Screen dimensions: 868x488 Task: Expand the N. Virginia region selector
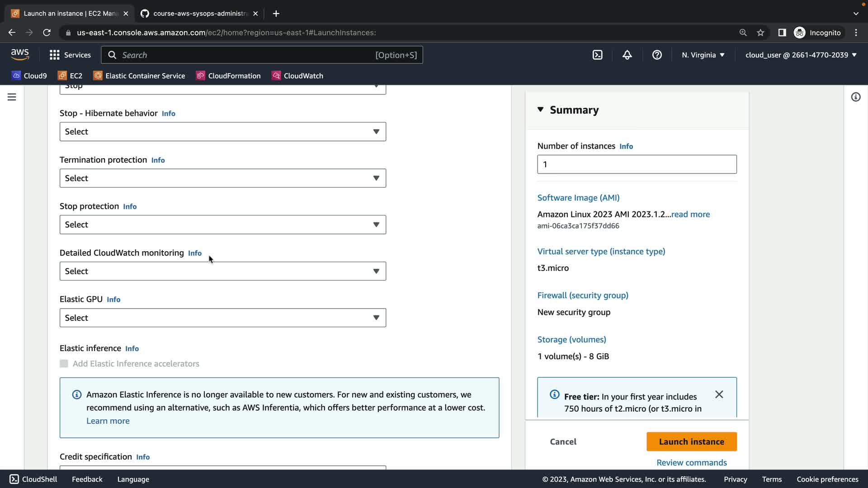703,55
